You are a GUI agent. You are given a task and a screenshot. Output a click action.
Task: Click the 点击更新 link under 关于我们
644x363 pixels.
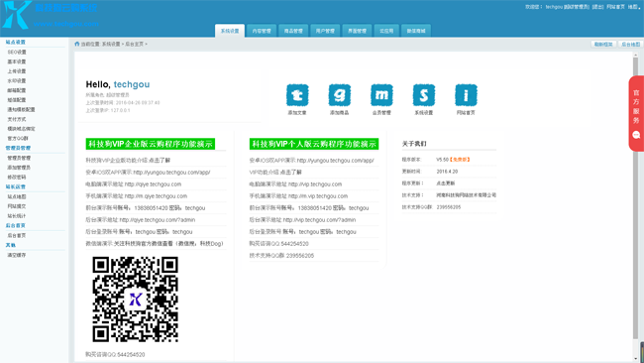445,183
